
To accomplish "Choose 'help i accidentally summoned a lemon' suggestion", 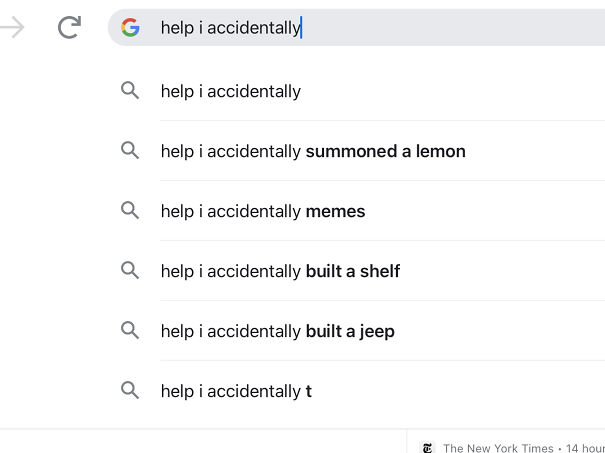I will point(313,151).
